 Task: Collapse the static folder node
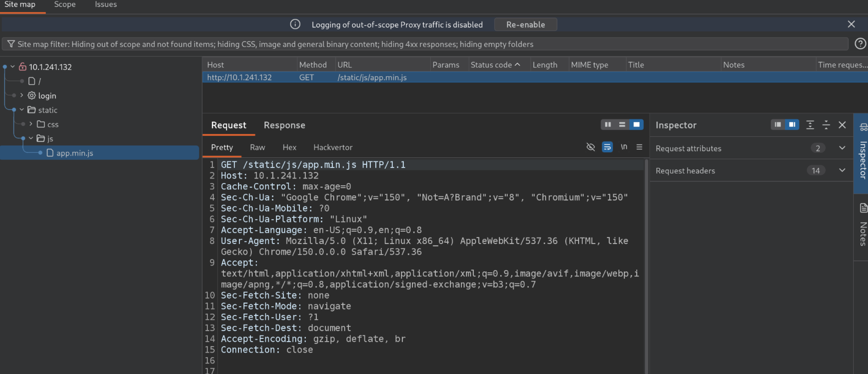tap(21, 110)
